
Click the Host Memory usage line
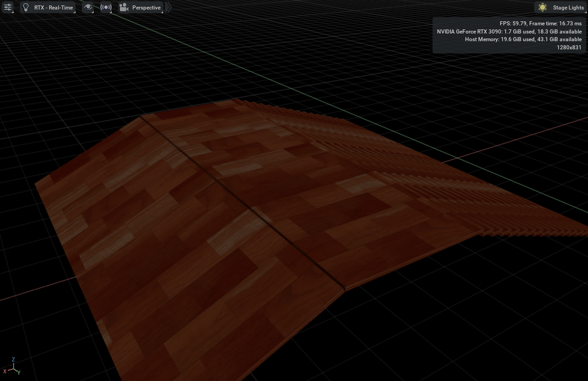click(x=523, y=39)
